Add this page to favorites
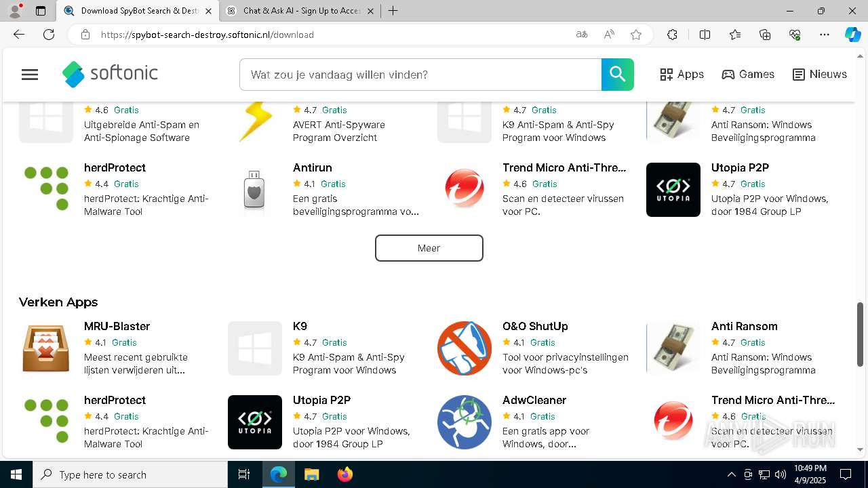The width and height of the screenshot is (868, 488). (x=636, y=35)
